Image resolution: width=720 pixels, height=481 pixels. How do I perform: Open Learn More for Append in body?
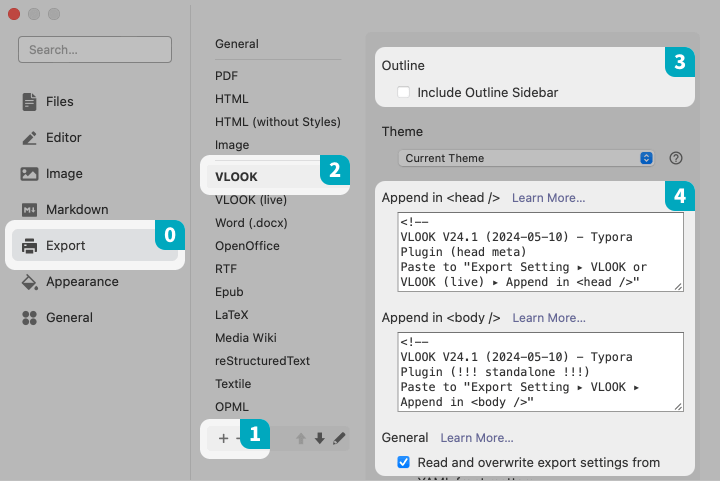coord(549,318)
